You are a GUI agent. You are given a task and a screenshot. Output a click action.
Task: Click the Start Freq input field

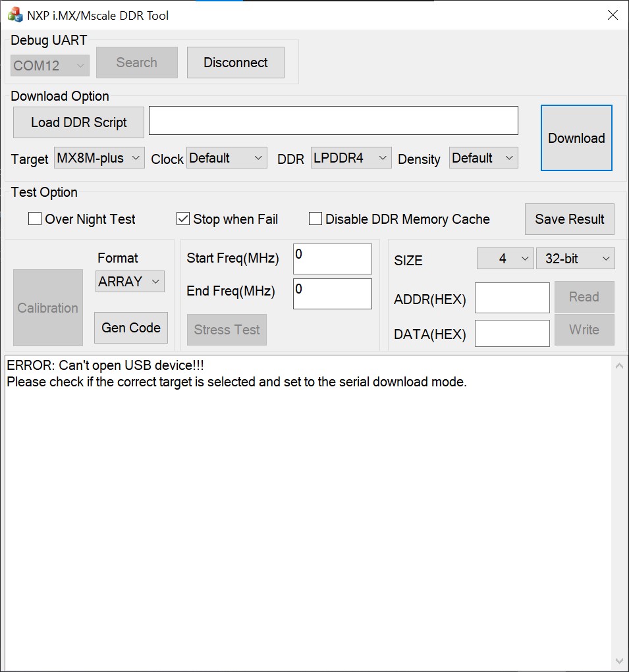(x=332, y=259)
